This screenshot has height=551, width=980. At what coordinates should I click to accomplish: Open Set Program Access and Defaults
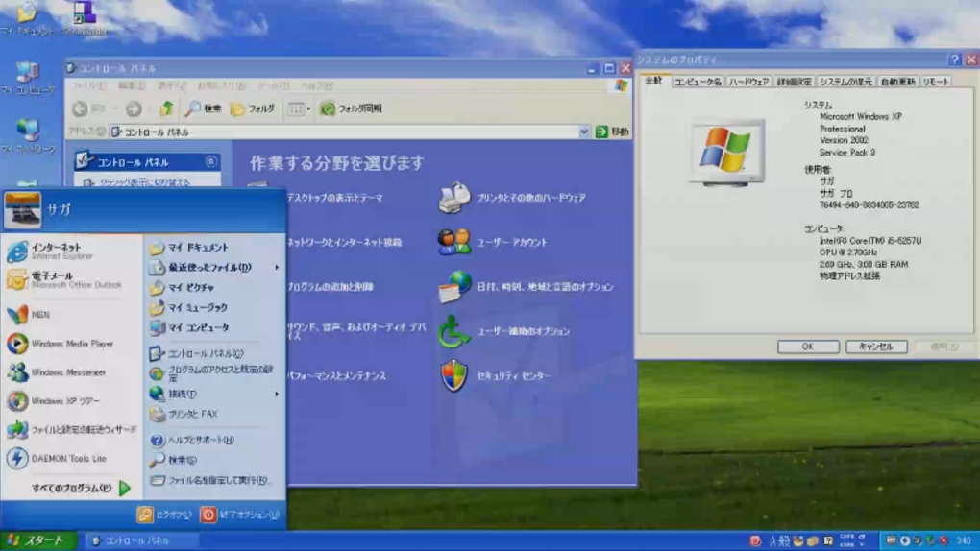212,373
